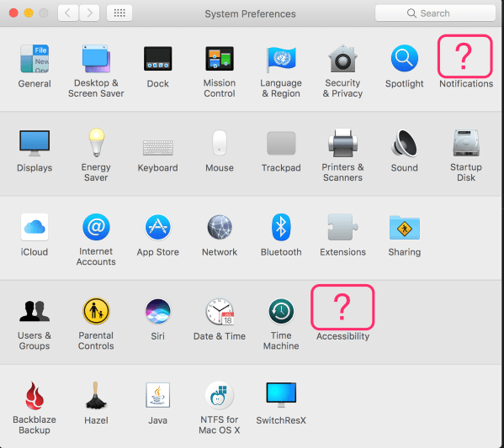Screen dimensions: 504x448
Task: Focus the Search field
Action: coord(435,13)
